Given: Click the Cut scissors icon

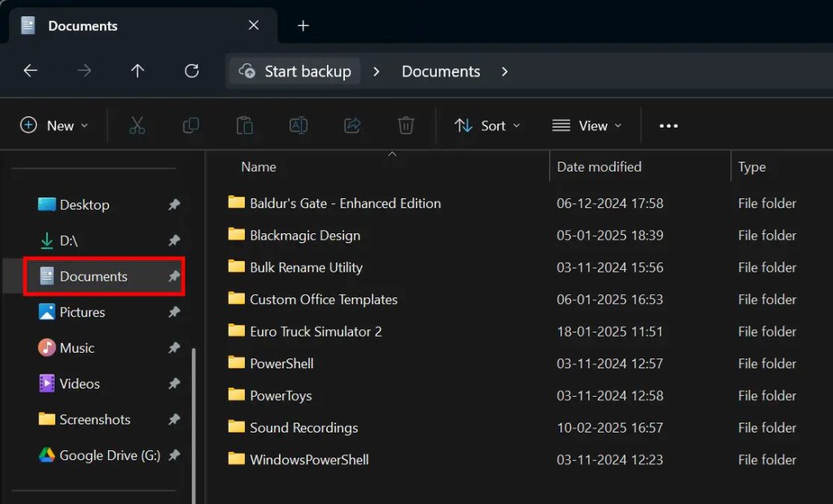Looking at the screenshot, I should (x=137, y=126).
